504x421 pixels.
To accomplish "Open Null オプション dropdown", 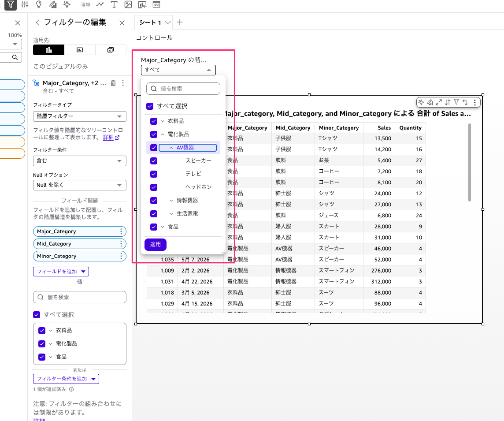I will click(80, 185).
